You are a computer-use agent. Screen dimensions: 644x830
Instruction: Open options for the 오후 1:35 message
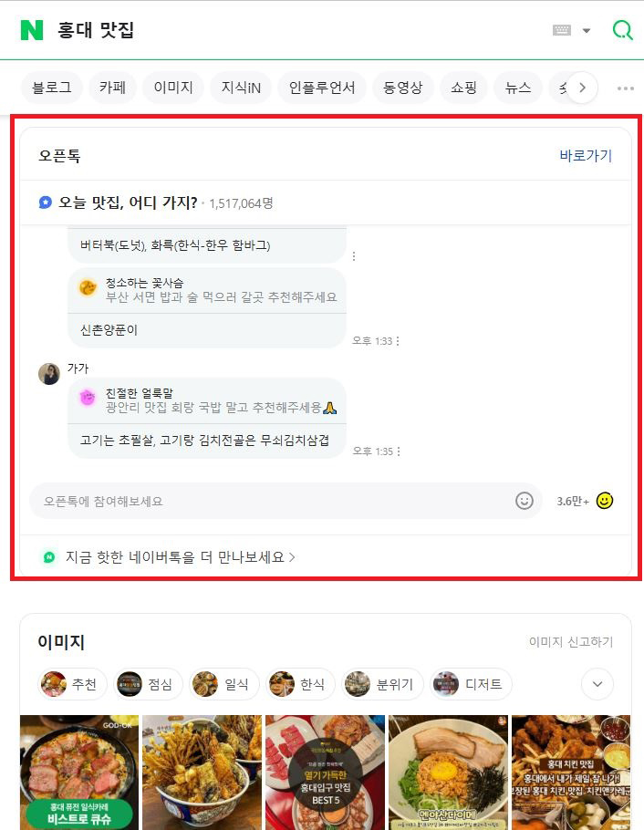point(399,451)
